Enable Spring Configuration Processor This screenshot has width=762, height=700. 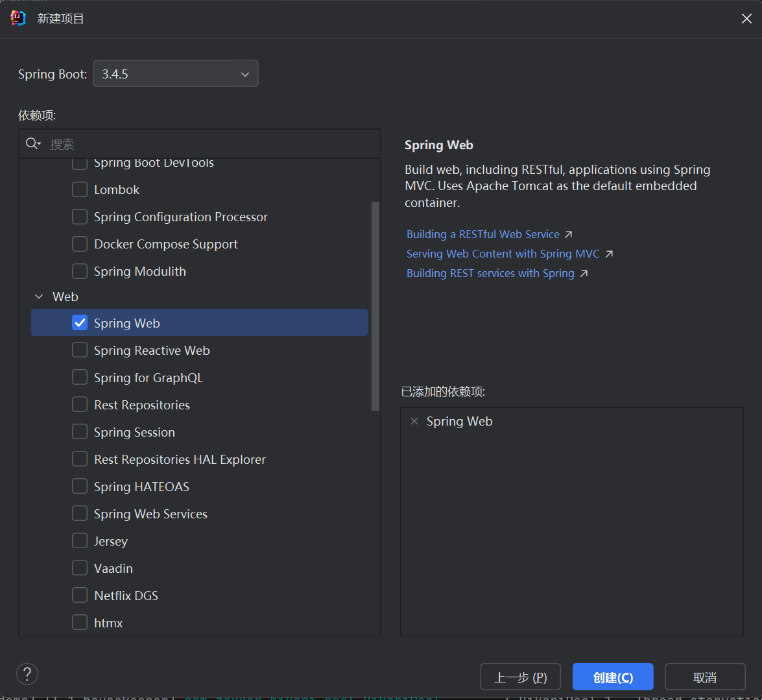click(x=80, y=216)
